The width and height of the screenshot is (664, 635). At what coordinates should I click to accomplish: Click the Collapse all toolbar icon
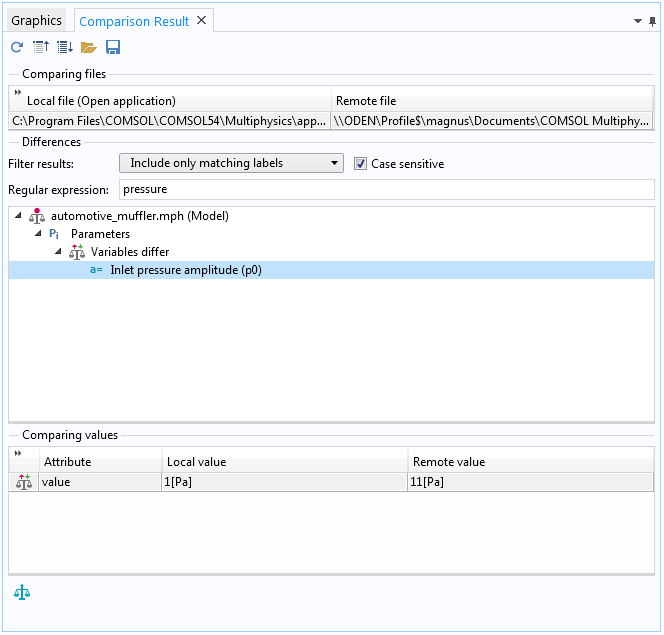coord(41,47)
